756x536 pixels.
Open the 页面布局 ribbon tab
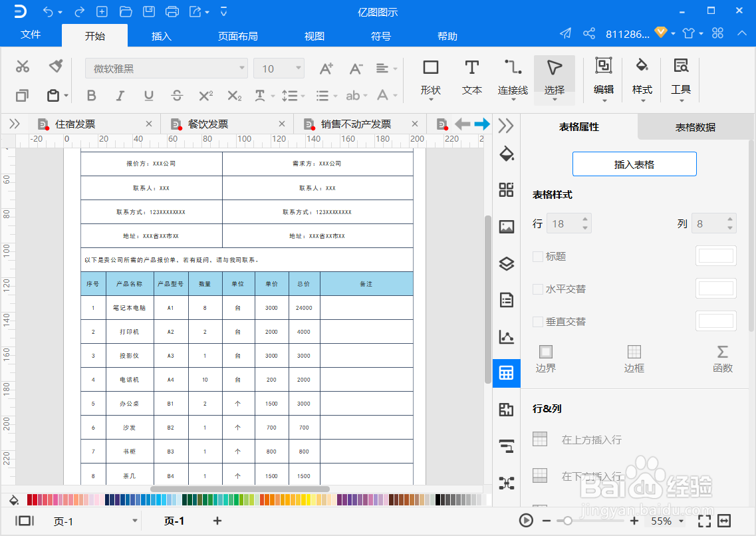(237, 36)
